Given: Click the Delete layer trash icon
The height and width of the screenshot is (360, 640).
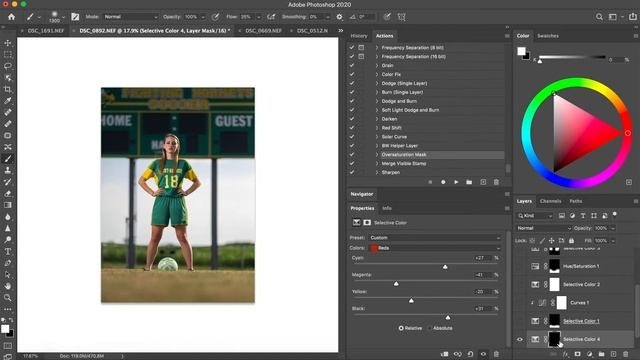Looking at the screenshot, I should point(626,354).
